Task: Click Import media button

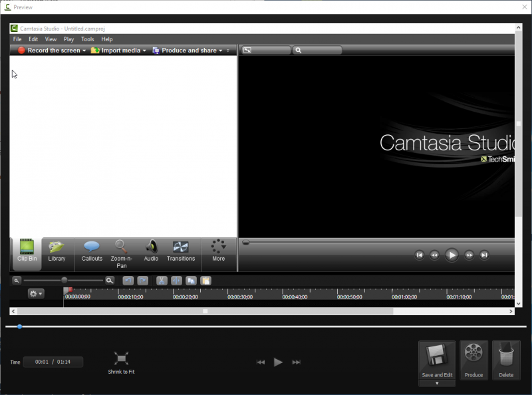Action: tap(116, 51)
